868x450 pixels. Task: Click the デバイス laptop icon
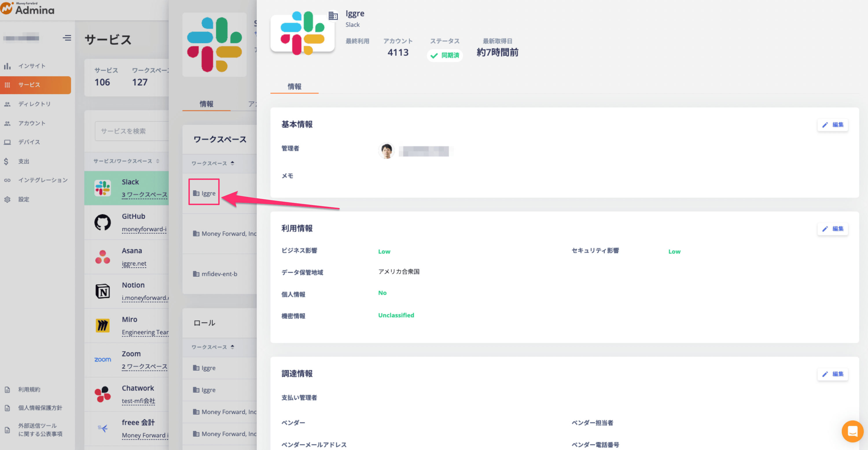click(x=8, y=142)
